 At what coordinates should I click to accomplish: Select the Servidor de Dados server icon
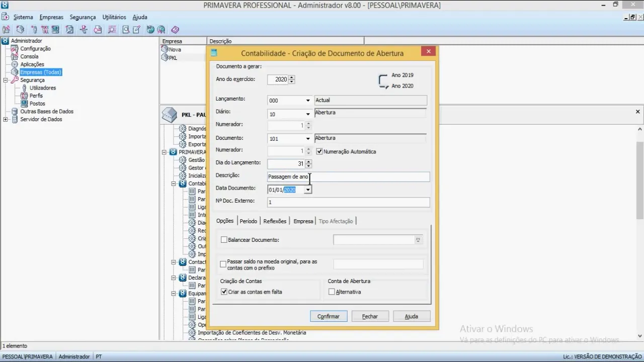point(15,120)
